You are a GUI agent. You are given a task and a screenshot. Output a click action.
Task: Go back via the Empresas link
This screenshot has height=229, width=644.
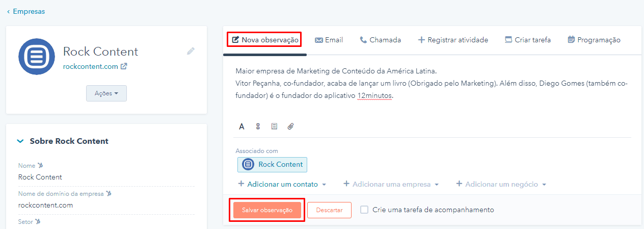[26, 11]
